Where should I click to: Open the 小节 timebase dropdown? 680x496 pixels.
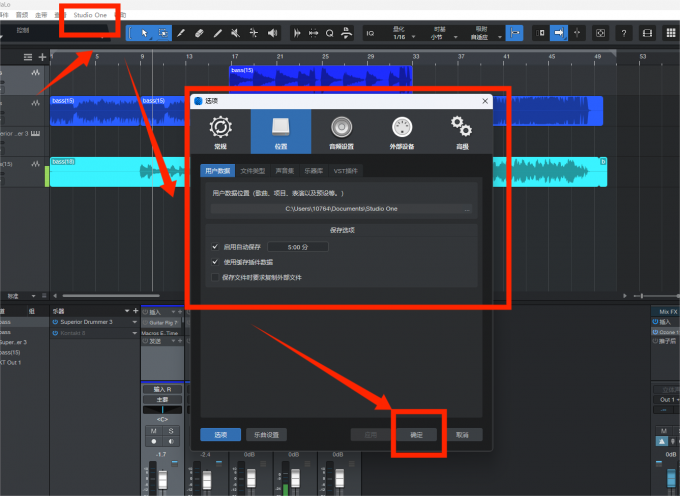(x=438, y=36)
